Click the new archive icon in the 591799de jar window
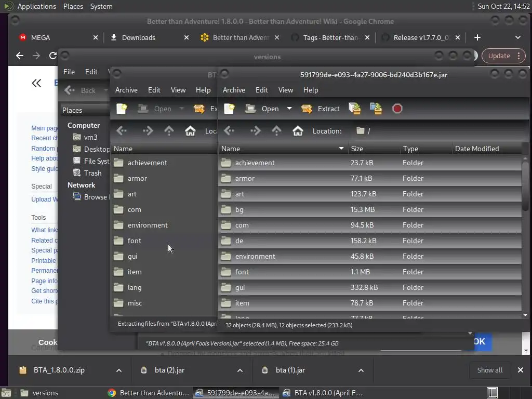 pyautogui.click(x=229, y=109)
